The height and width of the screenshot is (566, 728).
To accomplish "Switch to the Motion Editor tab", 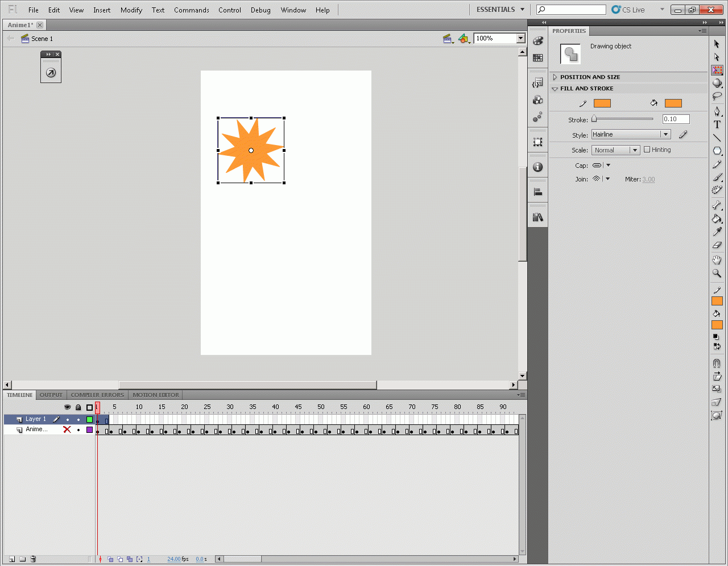I will coord(155,395).
